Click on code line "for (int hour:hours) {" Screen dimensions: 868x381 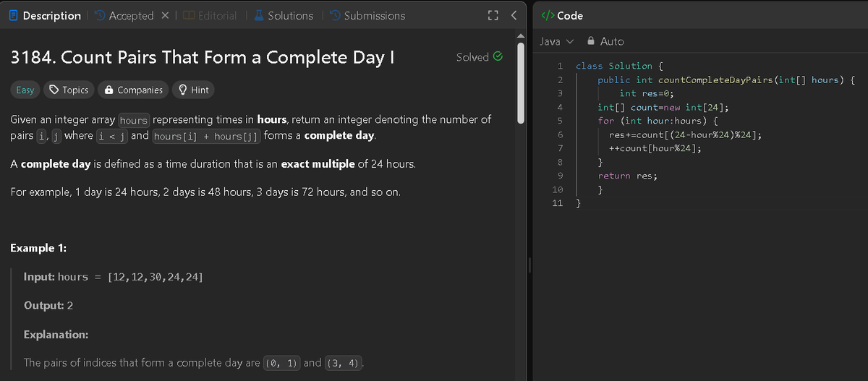click(x=658, y=121)
